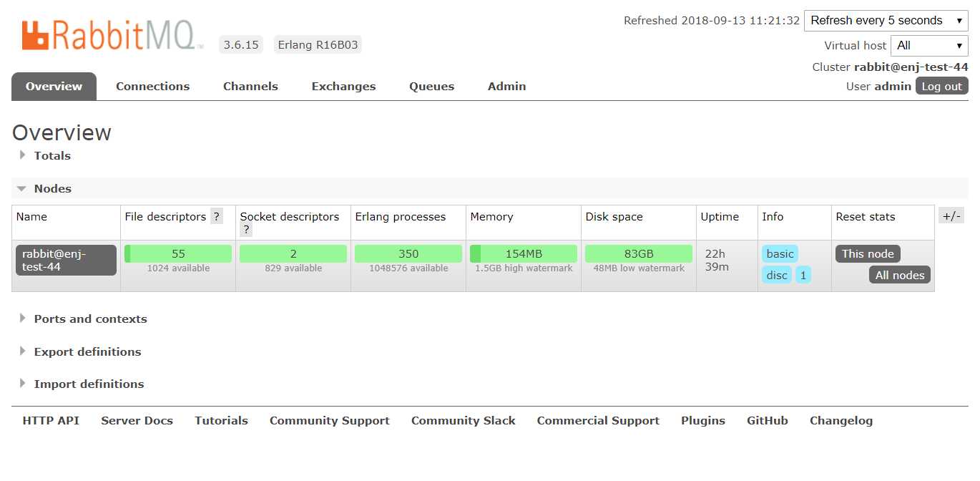Click the 1 tag beside disc
Screen dimensions: 980x481
[x=803, y=275]
